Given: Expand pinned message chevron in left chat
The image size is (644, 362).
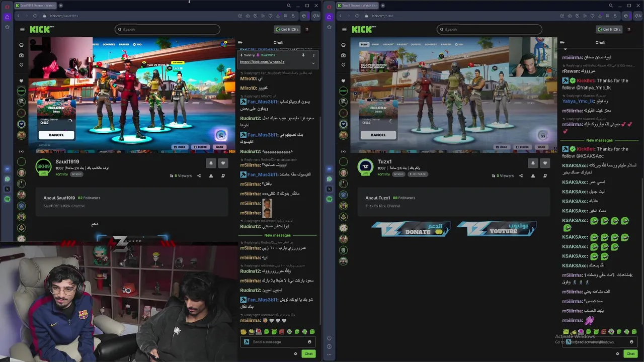Looking at the screenshot, I should click(x=313, y=63).
